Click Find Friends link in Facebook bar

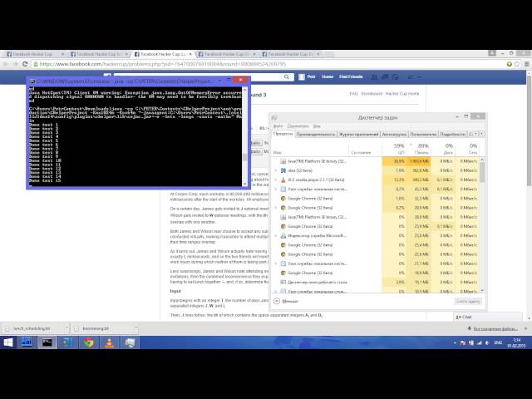(x=351, y=77)
